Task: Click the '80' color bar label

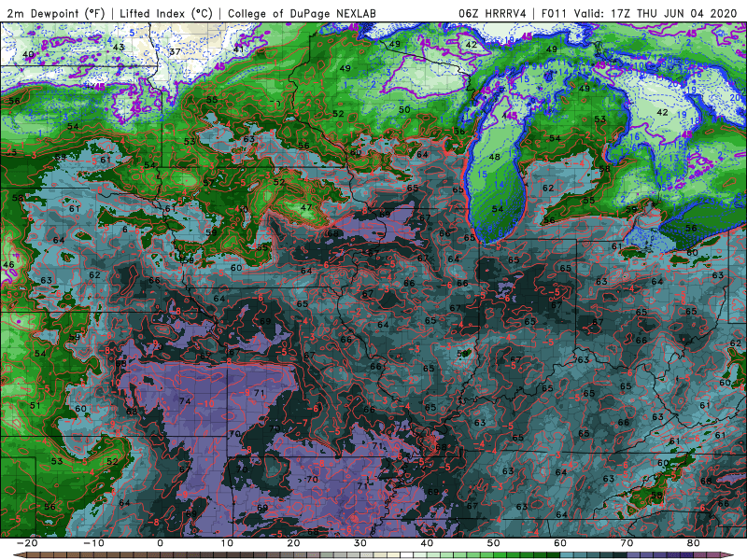Action: click(694, 543)
